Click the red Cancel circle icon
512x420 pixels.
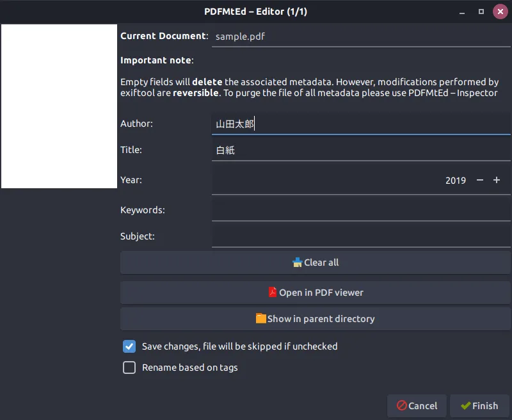point(401,405)
